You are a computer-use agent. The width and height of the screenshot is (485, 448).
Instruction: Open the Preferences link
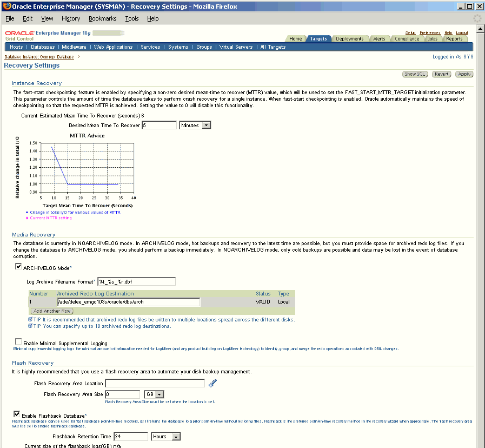coord(430,33)
